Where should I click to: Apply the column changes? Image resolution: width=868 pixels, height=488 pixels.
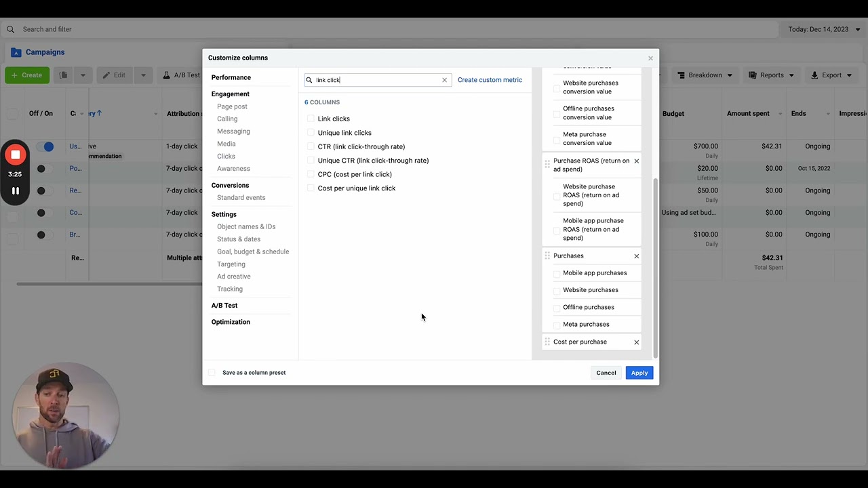coord(639,373)
